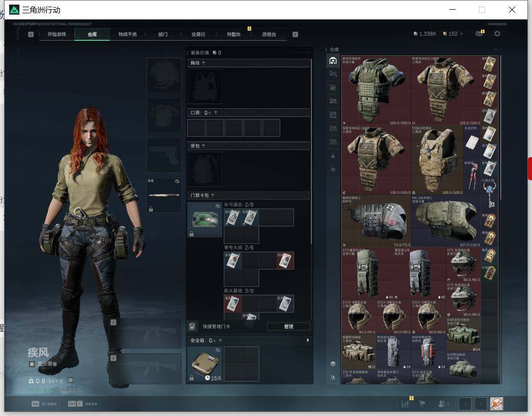Click the help icon next to 安全箱
This screenshot has width=532, height=416.
pyautogui.click(x=221, y=340)
